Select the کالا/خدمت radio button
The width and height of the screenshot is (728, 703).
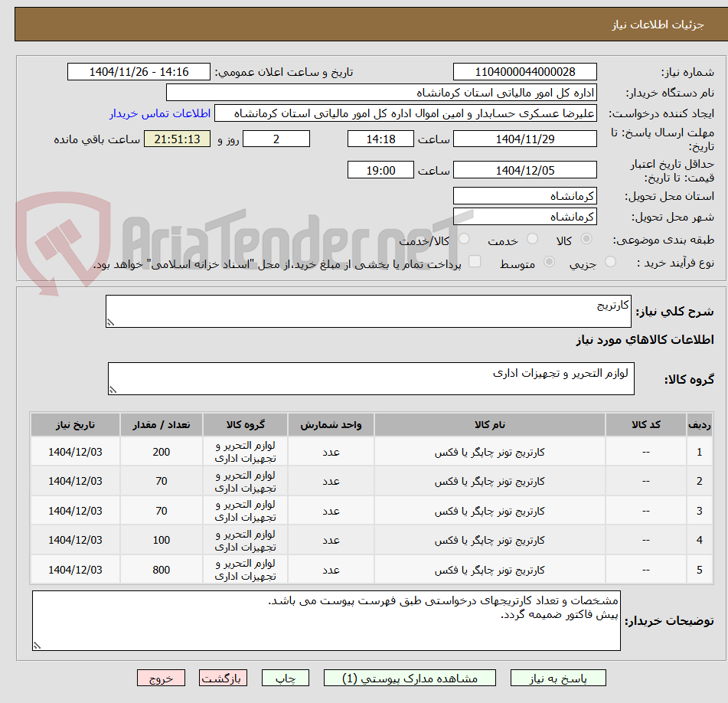click(x=464, y=239)
